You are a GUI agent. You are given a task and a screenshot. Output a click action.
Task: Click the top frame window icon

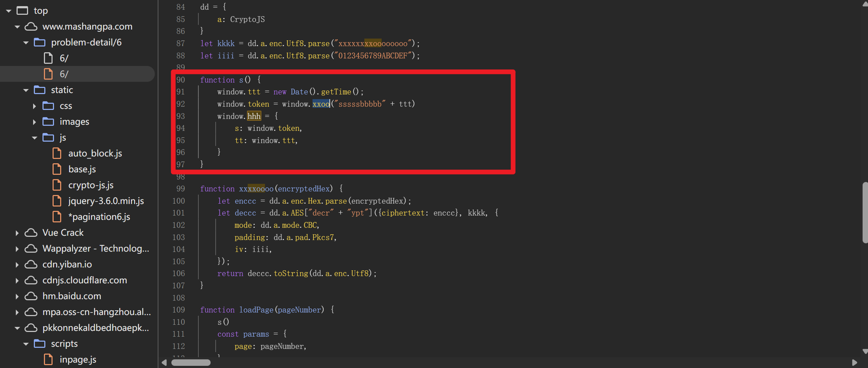(x=22, y=11)
